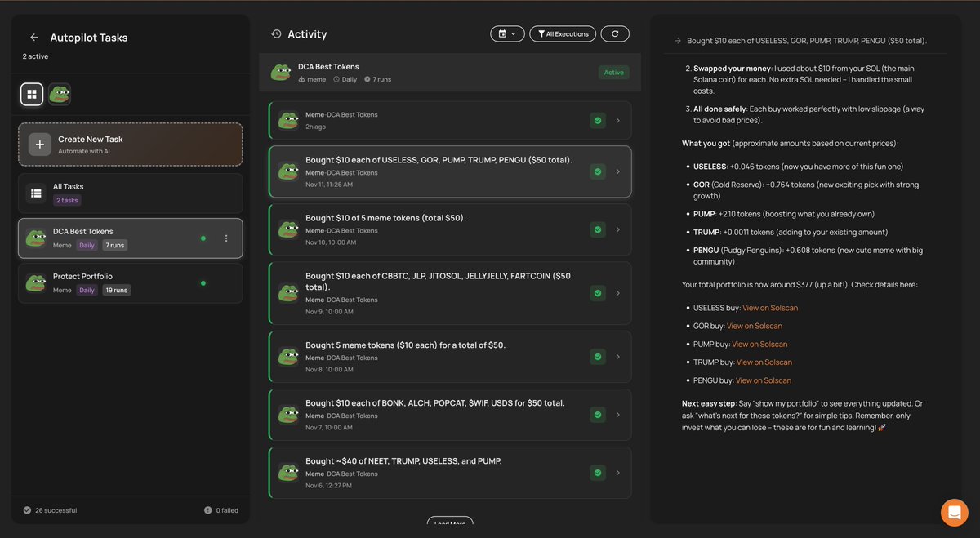Click the green status dot on Protect Portfolio
The height and width of the screenshot is (538, 980).
[x=203, y=283]
